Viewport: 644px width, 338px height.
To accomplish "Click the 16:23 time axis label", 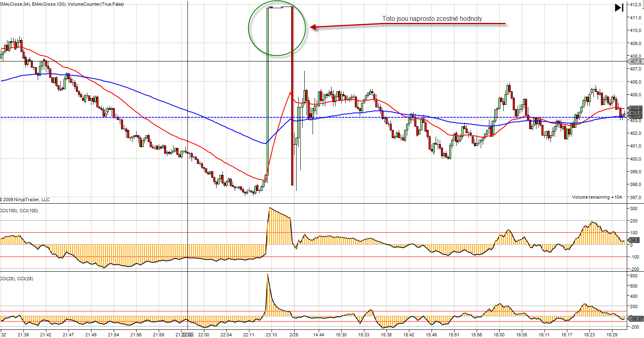I will [589, 335].
